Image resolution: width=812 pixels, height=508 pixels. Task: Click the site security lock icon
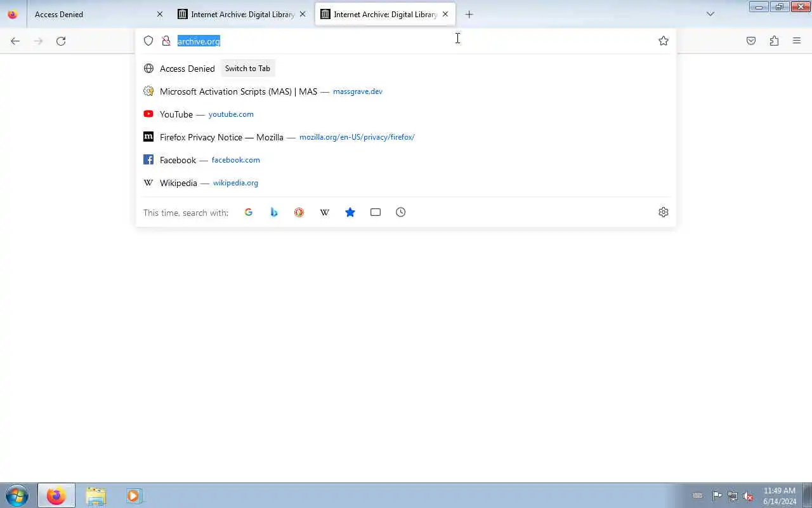point(166,41)
